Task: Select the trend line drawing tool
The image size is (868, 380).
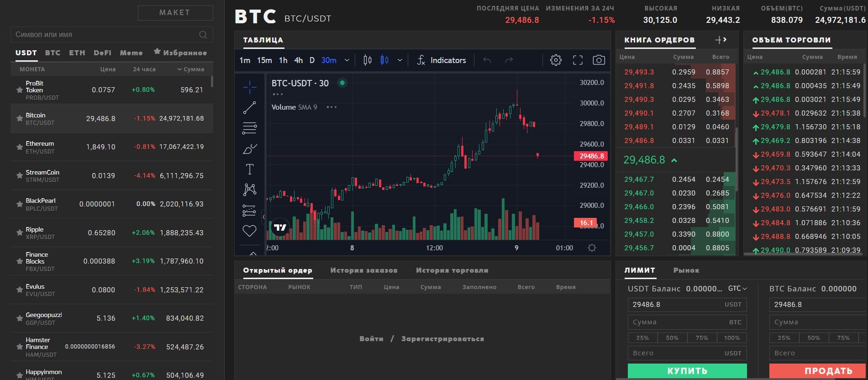Action: coord(250,108)
